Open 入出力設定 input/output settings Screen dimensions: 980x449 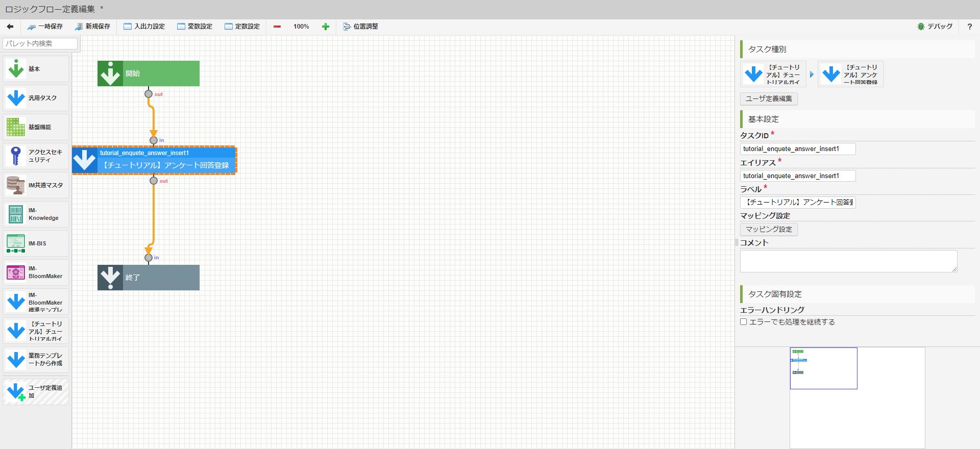[144, 27]
